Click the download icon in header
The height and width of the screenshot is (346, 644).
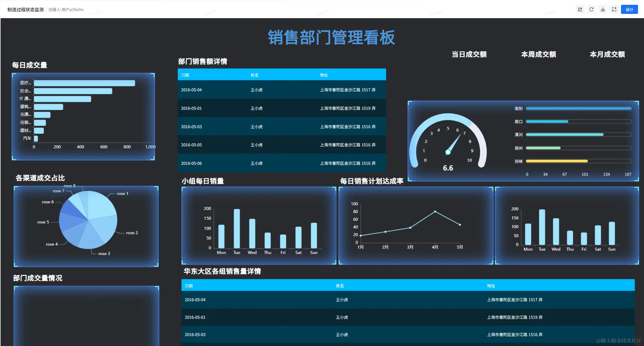pos(603,9)
